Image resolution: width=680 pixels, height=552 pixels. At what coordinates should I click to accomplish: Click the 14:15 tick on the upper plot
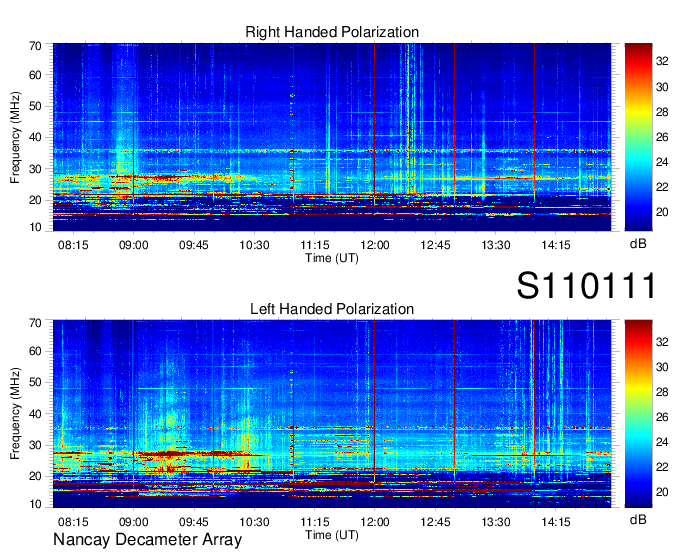pos(556,245)
